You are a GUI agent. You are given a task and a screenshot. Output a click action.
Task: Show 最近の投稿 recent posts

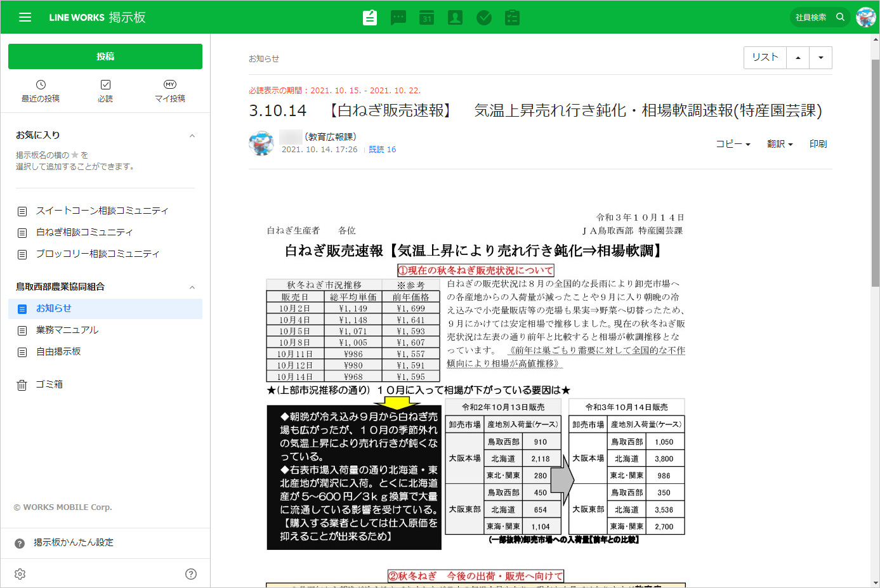(41, 91)
